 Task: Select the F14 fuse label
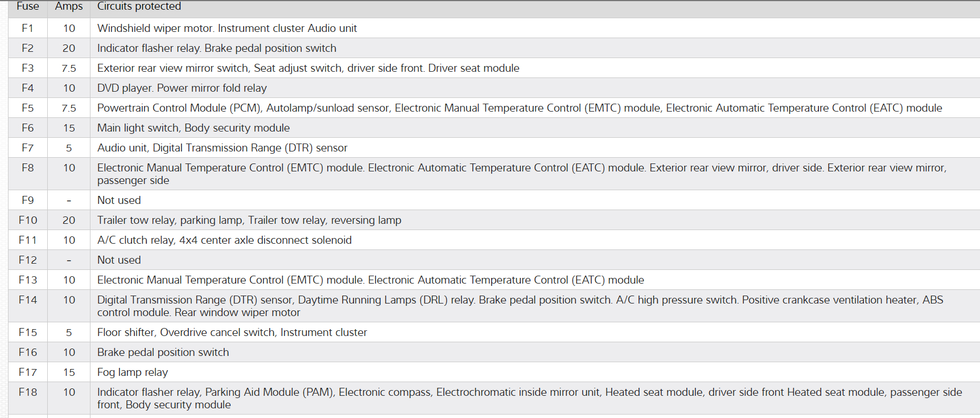(27, 300)
